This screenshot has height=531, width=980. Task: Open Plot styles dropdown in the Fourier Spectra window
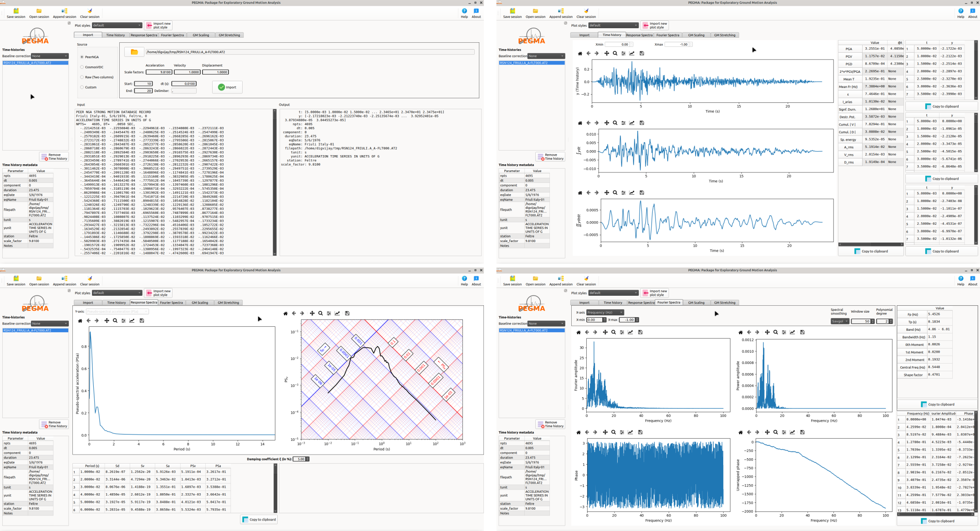click(x=613, y=293)
